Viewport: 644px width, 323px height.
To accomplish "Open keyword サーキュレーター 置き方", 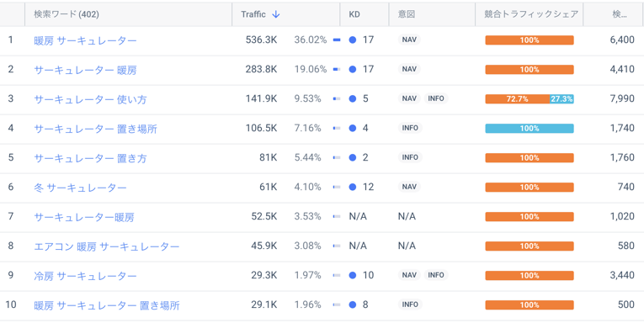I will pyautogui.click(x=90, y=158).
